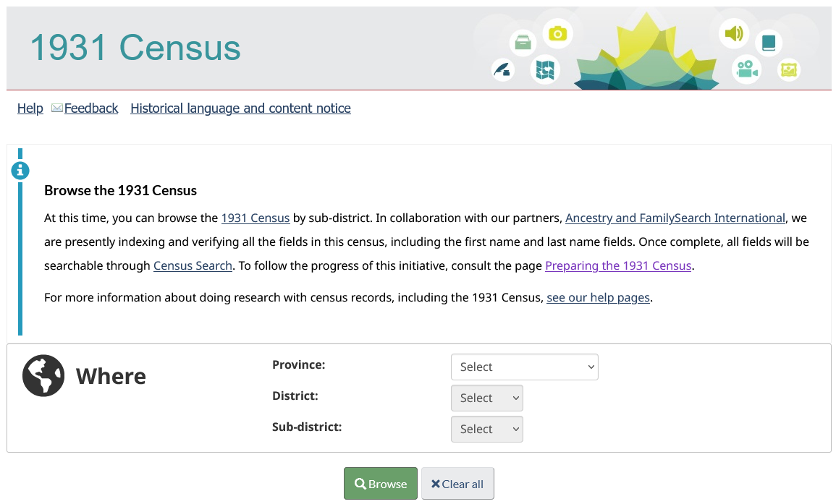The width and height of the screenshot is (836, 504).
Task: Open the Preparing the 1931 Census page
Action: (x=618, y=265)
